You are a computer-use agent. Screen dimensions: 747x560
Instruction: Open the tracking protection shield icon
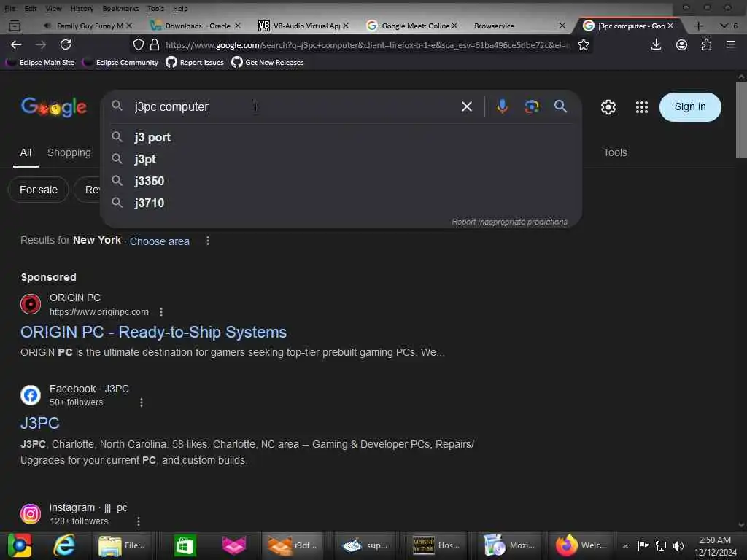(x=139, y=44)
